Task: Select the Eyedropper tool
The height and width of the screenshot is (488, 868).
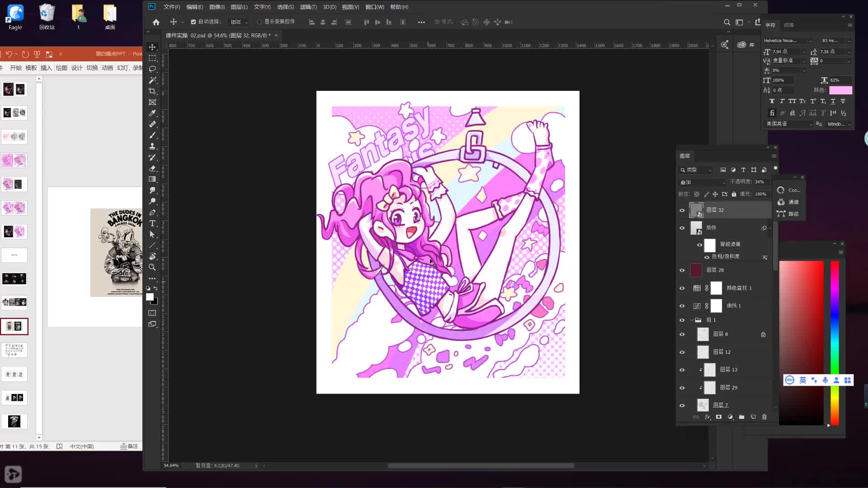Action: 152,113
